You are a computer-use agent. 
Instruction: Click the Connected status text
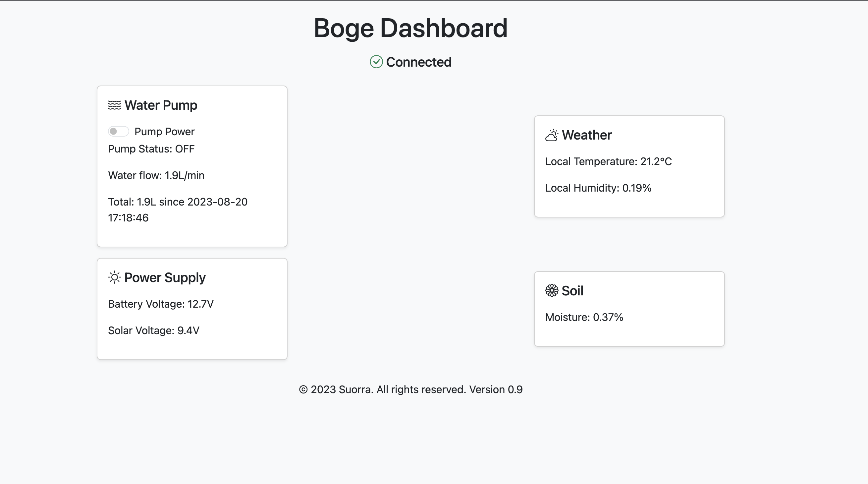[418, 62]
